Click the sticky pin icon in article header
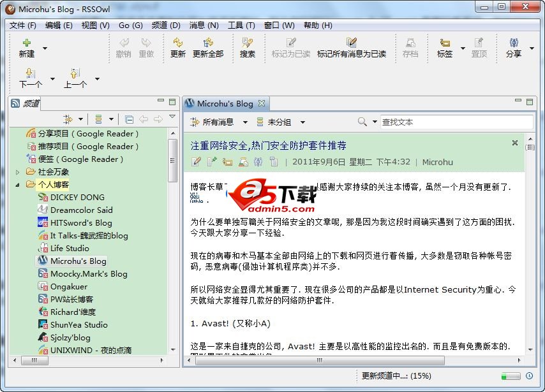 212,162
